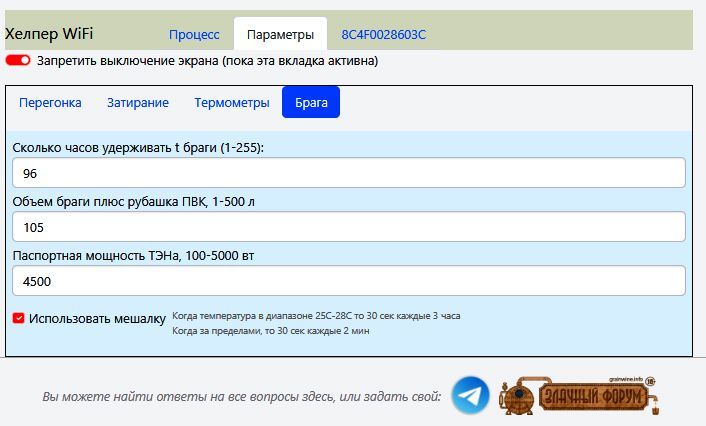Click the label Паспортная мощность ТЭНа

pyautogui.click(x=133, y=256)
